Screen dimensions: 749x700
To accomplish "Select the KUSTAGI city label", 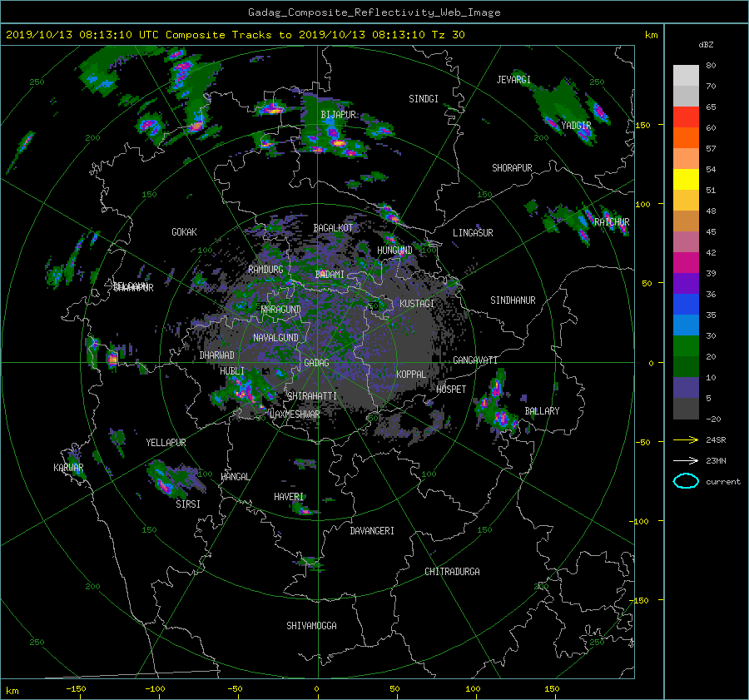I will 417,304.
